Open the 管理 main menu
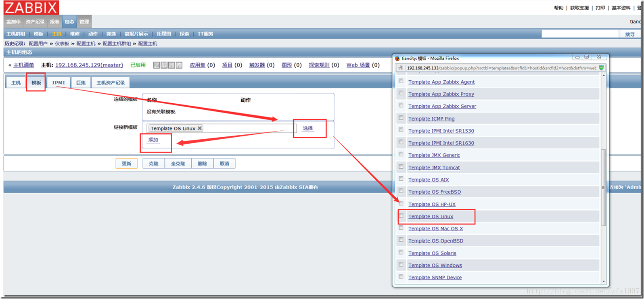This screenshot has width=644, height=299. click(84, 22)
